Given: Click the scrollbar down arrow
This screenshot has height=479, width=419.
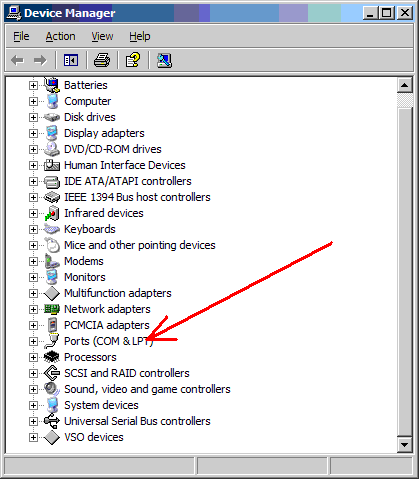Looking at the screenshot, I should pos(405,444).
